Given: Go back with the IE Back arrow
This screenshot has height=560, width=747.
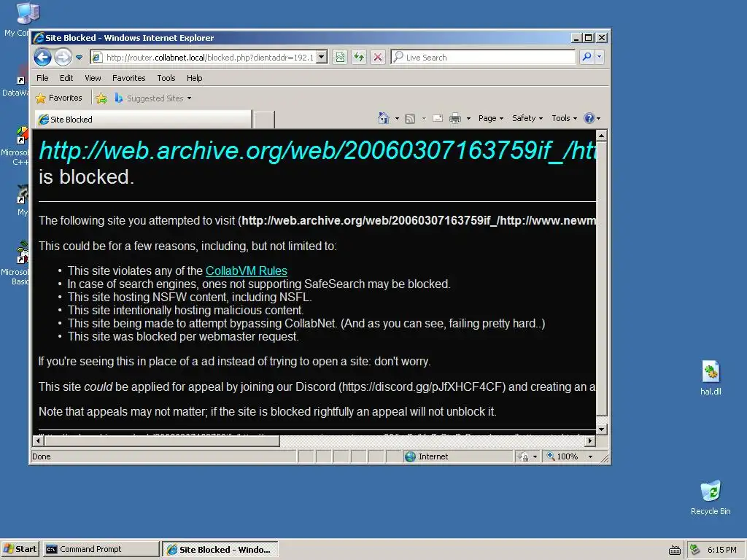Looking at the screenshot, I should [42, 58].
